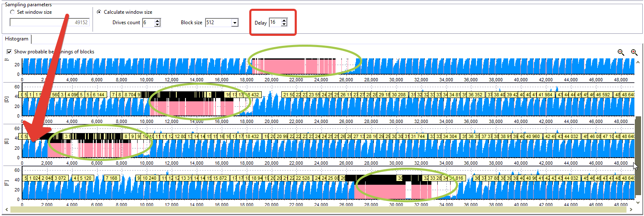Viewport: 644px width, 216px height.
Task: Decrease Delay value with down arrow
Action: [284, 25]
